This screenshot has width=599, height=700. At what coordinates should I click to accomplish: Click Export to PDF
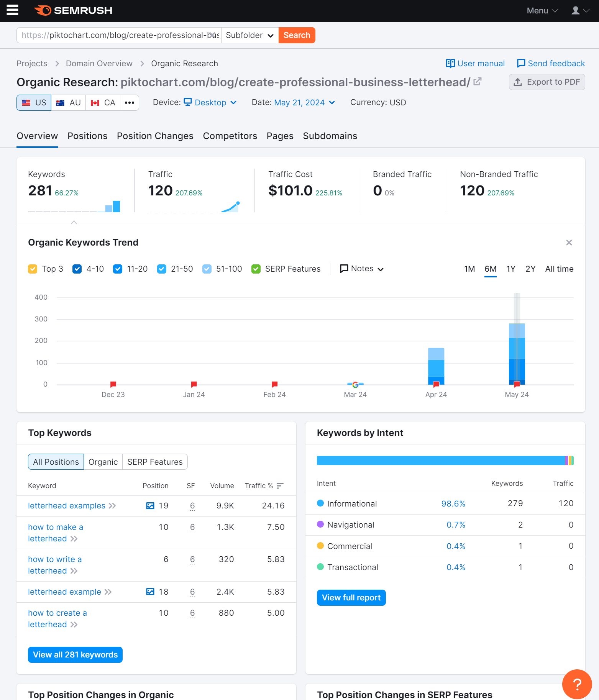click(547, 82)
